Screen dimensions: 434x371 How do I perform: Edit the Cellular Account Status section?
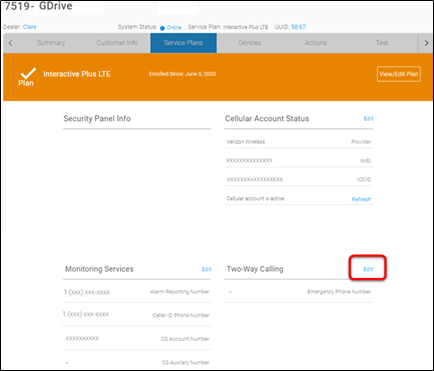(x=368, y=119)
